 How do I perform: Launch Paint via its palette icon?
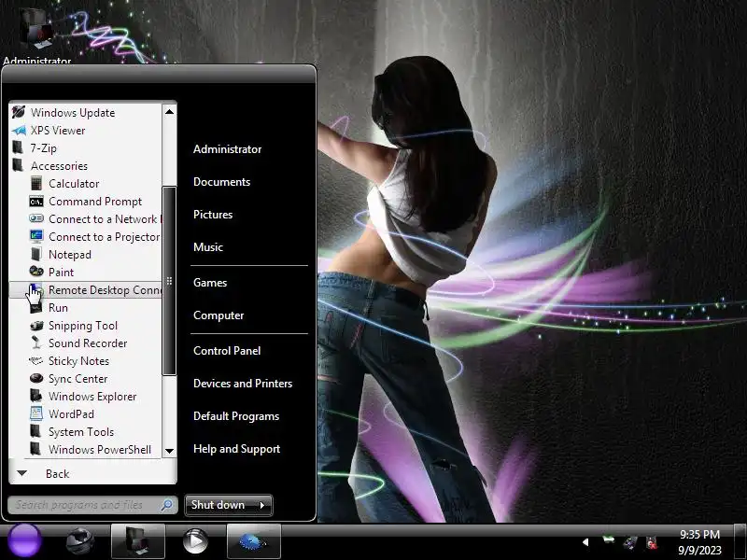tap(36, 272)
